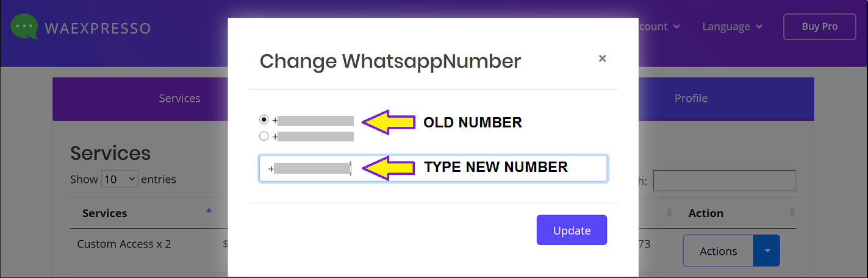
Task: Open the Language dropdown menu
Action: (x=732, y=27)
